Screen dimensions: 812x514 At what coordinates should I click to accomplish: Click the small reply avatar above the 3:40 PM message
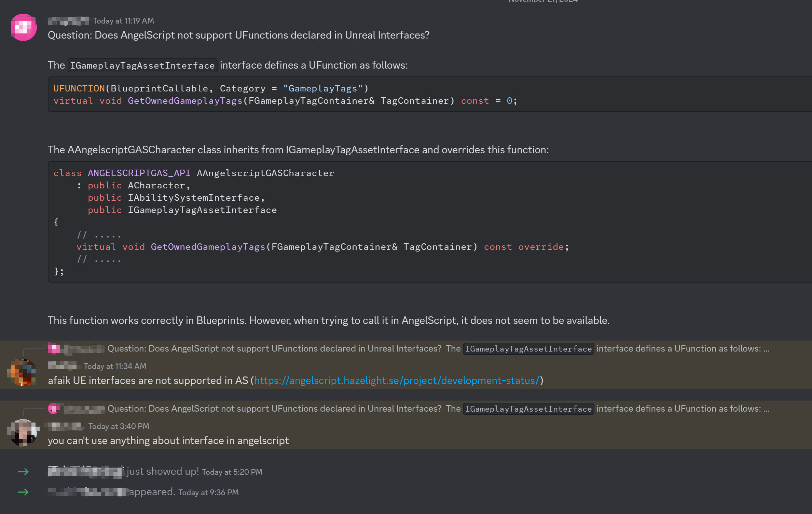click(x=54, y=409)
